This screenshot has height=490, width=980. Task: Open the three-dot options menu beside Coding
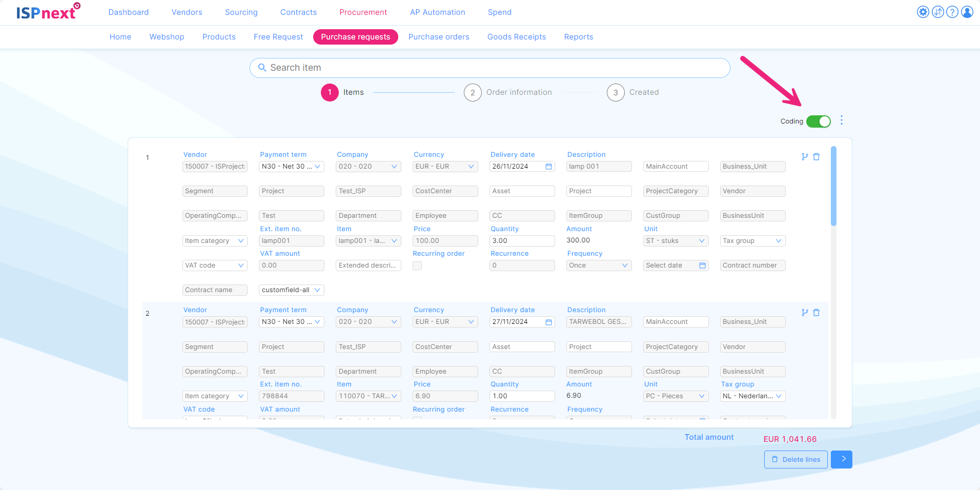pyautogui.click(x=842, y=120)
